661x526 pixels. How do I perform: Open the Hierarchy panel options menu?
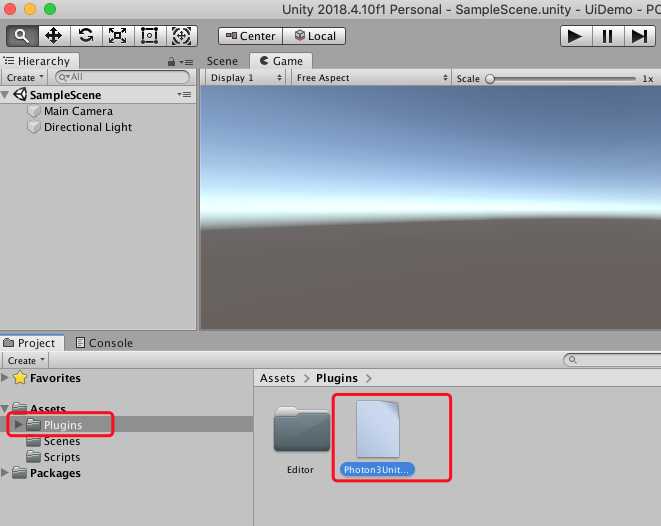[187, 62]
